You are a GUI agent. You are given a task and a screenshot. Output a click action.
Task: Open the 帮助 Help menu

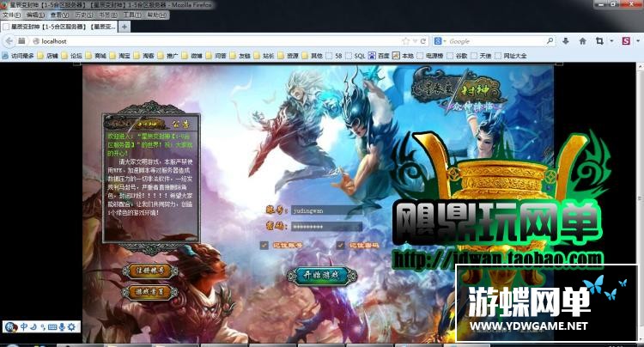tap(157, 15)
